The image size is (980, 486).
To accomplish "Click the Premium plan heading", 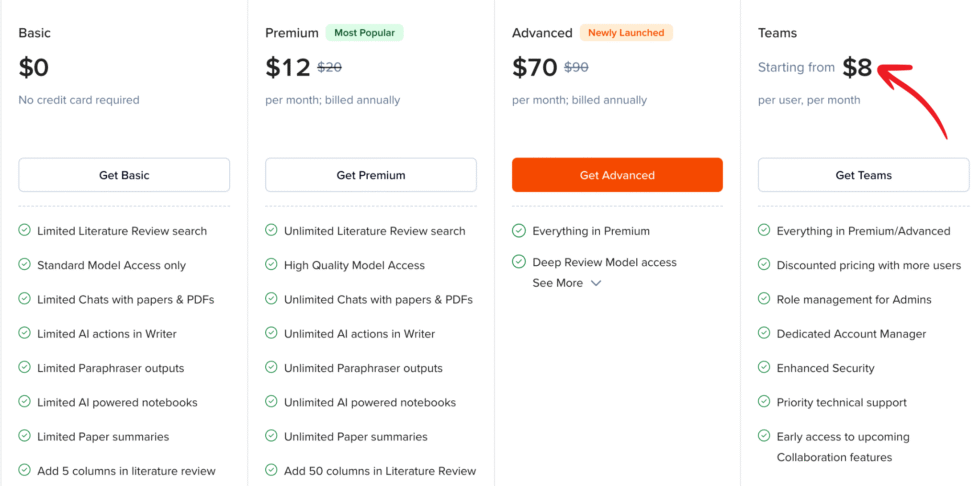I will tap(291, 33).
